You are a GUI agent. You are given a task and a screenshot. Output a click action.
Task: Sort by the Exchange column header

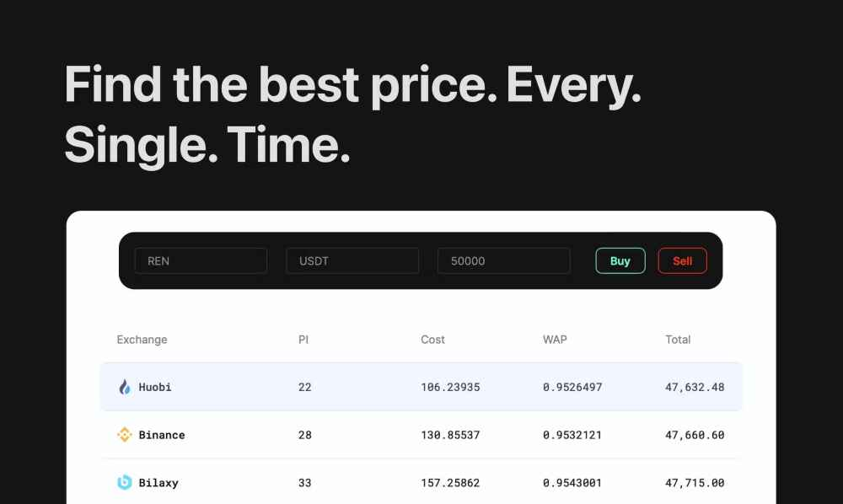[x=142, y=340]
